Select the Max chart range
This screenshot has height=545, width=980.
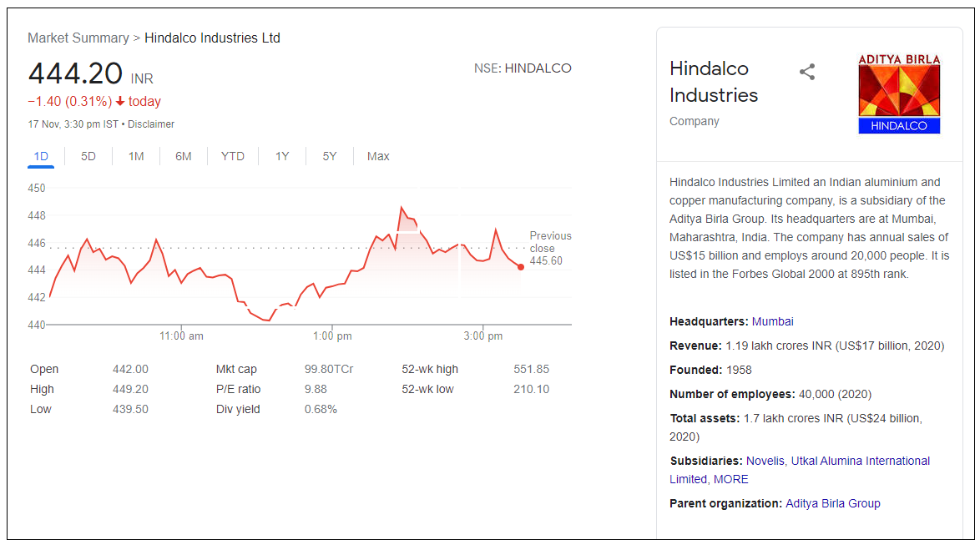click(x=378, y=156)
